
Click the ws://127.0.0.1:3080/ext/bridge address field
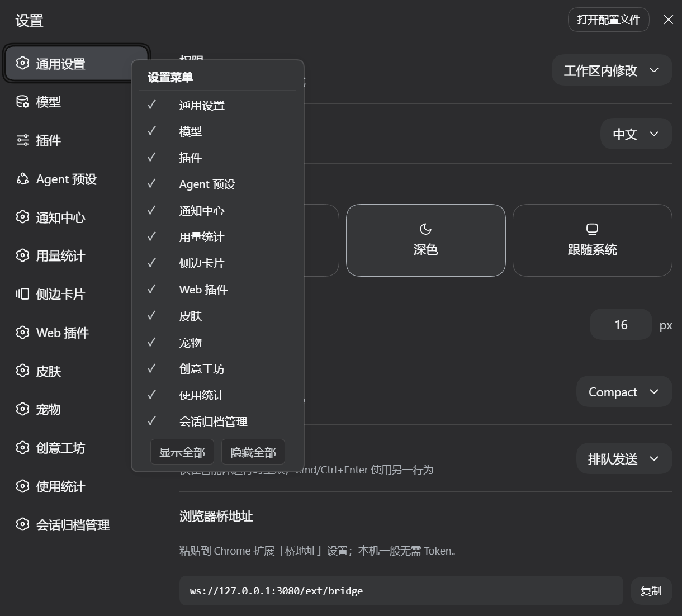point(401,590)
